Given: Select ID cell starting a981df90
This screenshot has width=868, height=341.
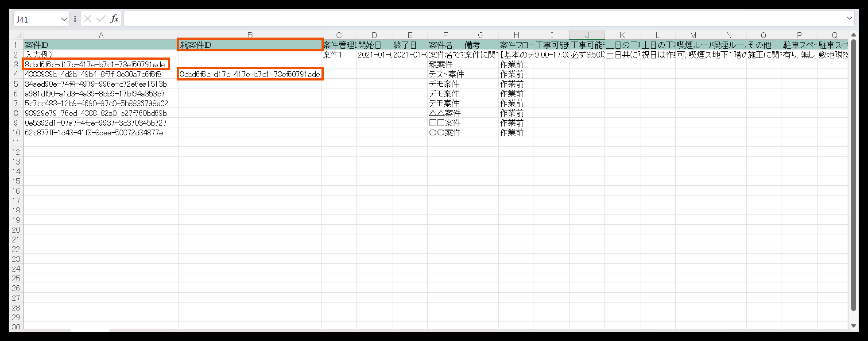Looking at the screenshot, I should 101,93.
